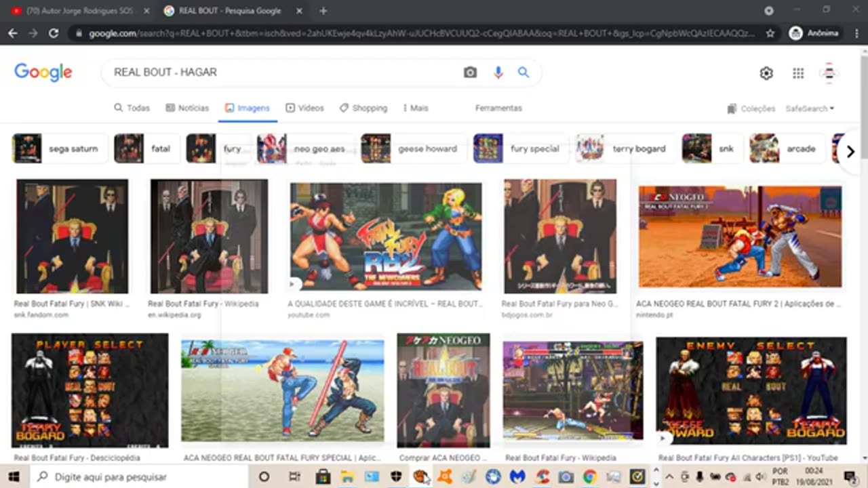Viewport: 868px width, 488px height.
Task: Open bdjogos.com.br Real Bout image
Action: pyautogui.click(x=560, y=237)
